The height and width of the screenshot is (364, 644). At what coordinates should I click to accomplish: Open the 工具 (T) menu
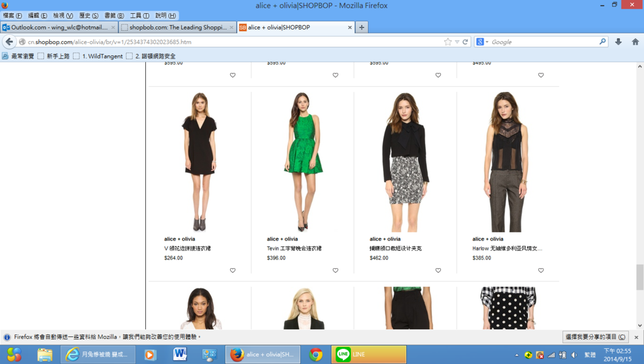(140, 16)
